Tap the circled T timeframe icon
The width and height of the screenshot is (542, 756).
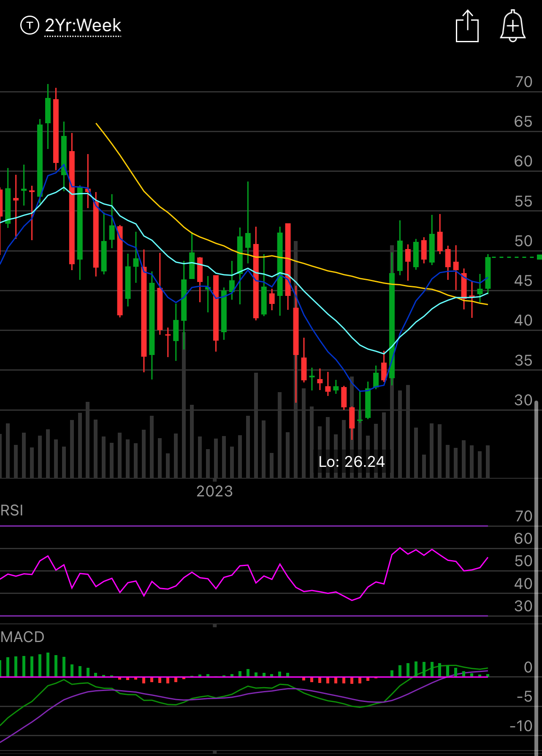click(x=30, y=25)
